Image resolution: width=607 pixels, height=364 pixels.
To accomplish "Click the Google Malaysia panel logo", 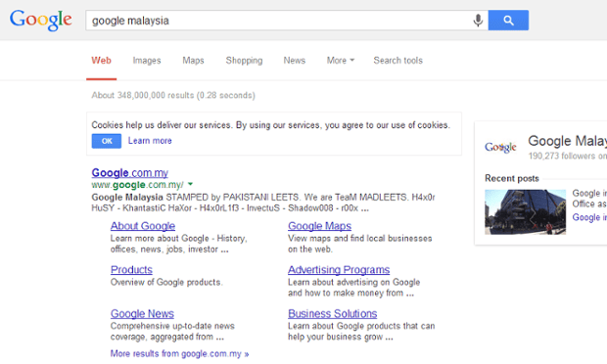I will pyautogui.click(x=500, y=147).
